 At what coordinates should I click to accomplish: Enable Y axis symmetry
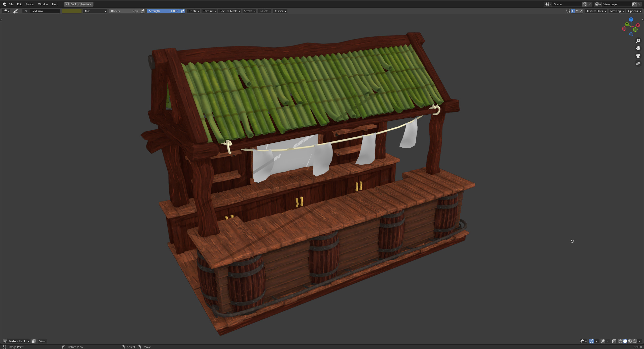(577, 11)
